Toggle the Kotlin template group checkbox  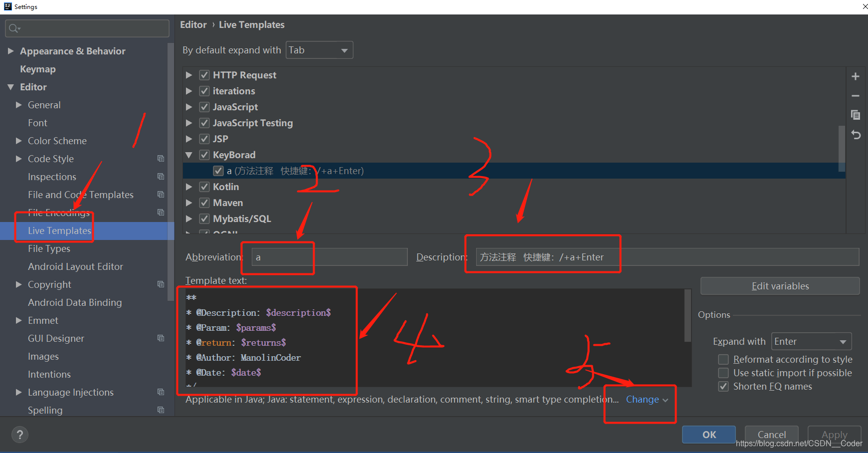tap(204, 187)
